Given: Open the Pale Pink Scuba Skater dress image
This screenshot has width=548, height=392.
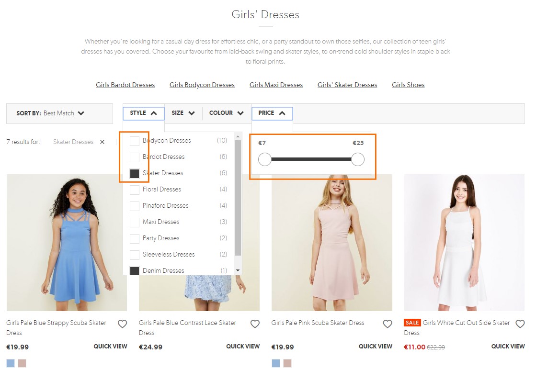Looking at the screenshot, I should point(332,243).
